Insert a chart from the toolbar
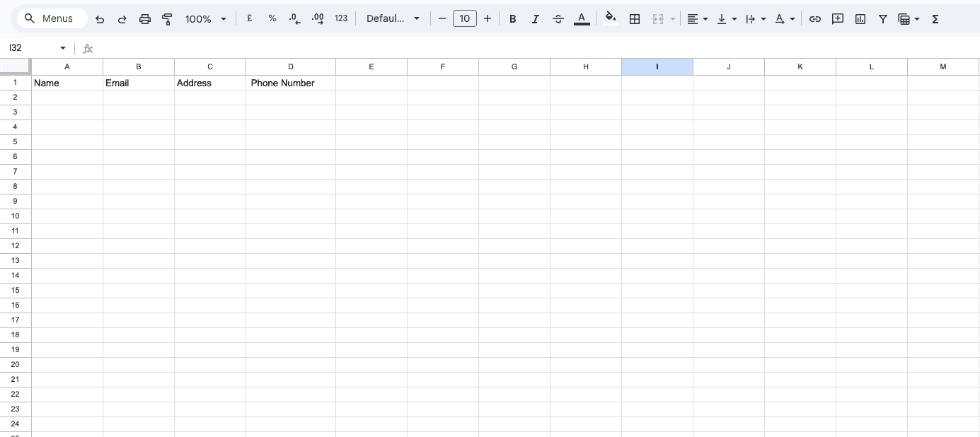980x437 pixels. pos(860,19)
